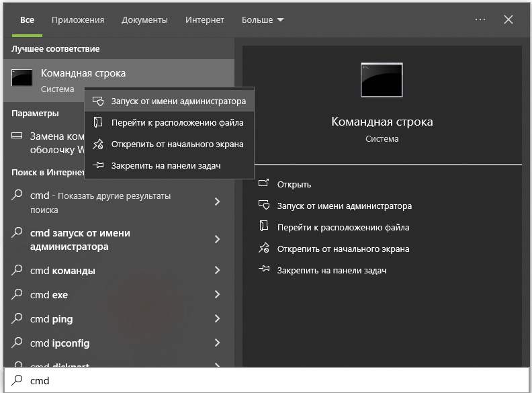Choose Запуск от имени администратора in context menu
This screenshot has width=532, height=393.
[x=169, y=101]
